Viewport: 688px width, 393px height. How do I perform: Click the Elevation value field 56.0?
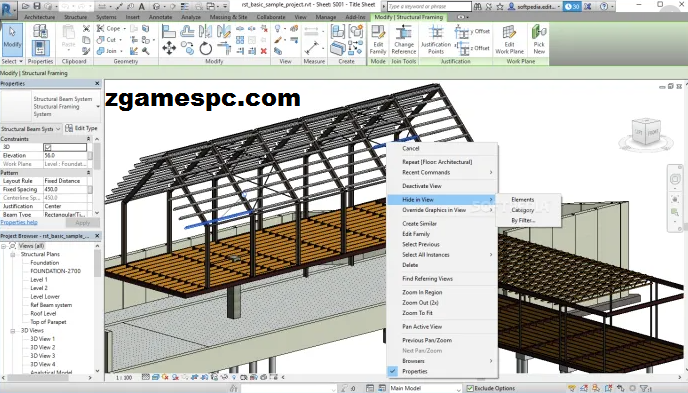(x=65, y=156)
